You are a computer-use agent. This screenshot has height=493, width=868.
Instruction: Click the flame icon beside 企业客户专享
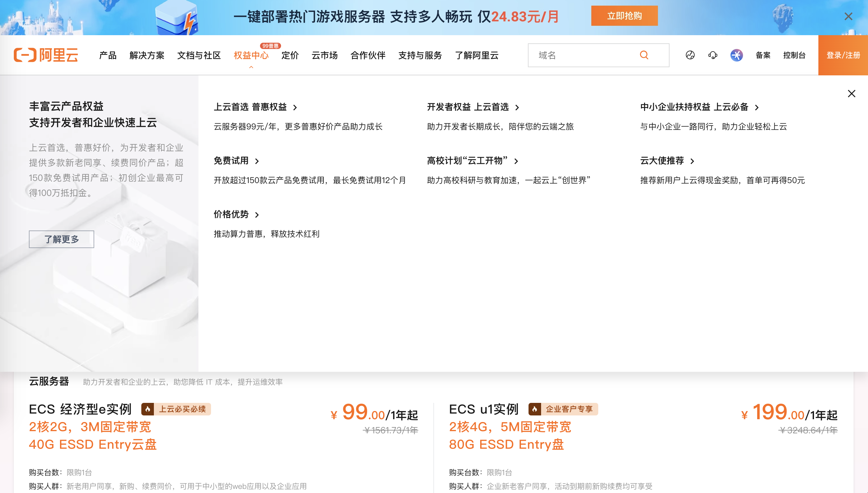tap(534, 409)
